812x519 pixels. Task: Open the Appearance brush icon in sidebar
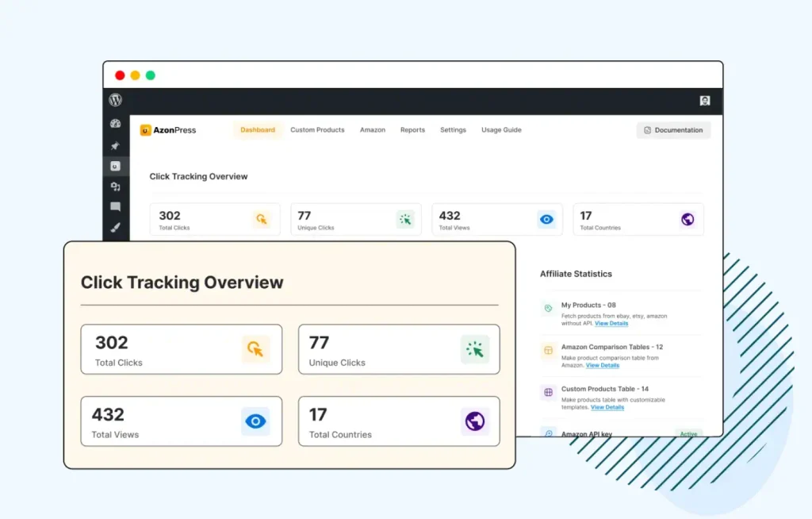[x=116, y=227]
